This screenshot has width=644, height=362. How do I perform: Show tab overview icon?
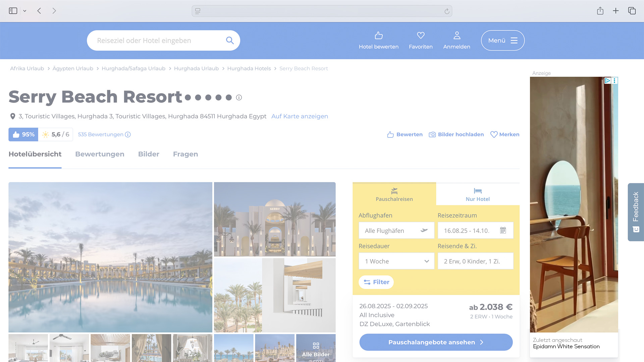pos(632,11)
